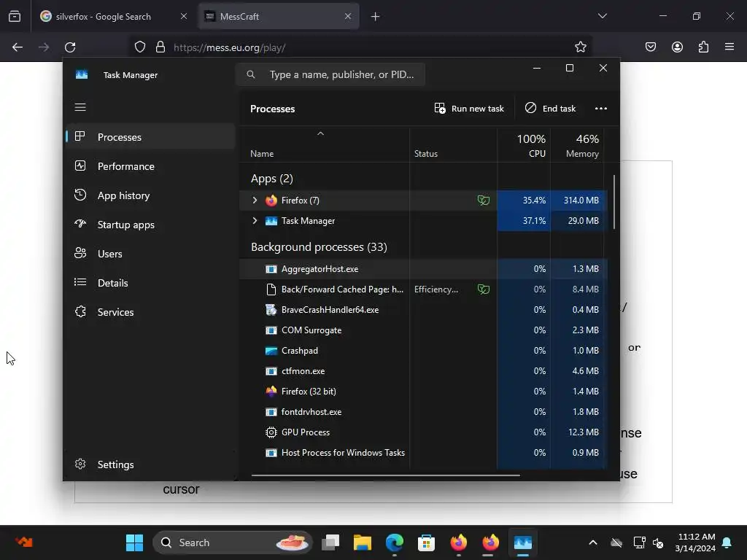This screenshot has height=560, width=747.
Task: Open the Task Manager hamburger navigation menu
Action: pyautogui.click(x=80, y=107)
